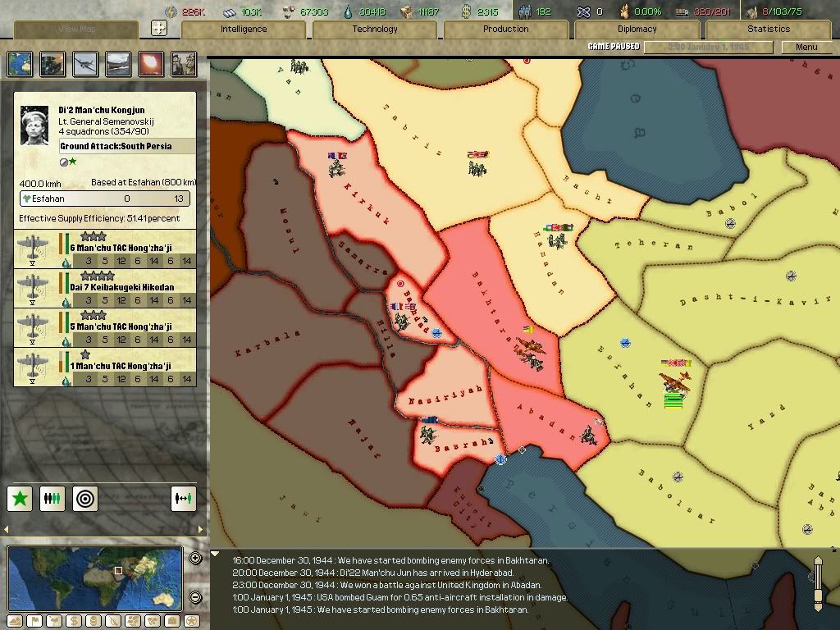This screenshot has width=840, height=630.
Task: Open the naval units ship icon
Action: click(118, 64)
